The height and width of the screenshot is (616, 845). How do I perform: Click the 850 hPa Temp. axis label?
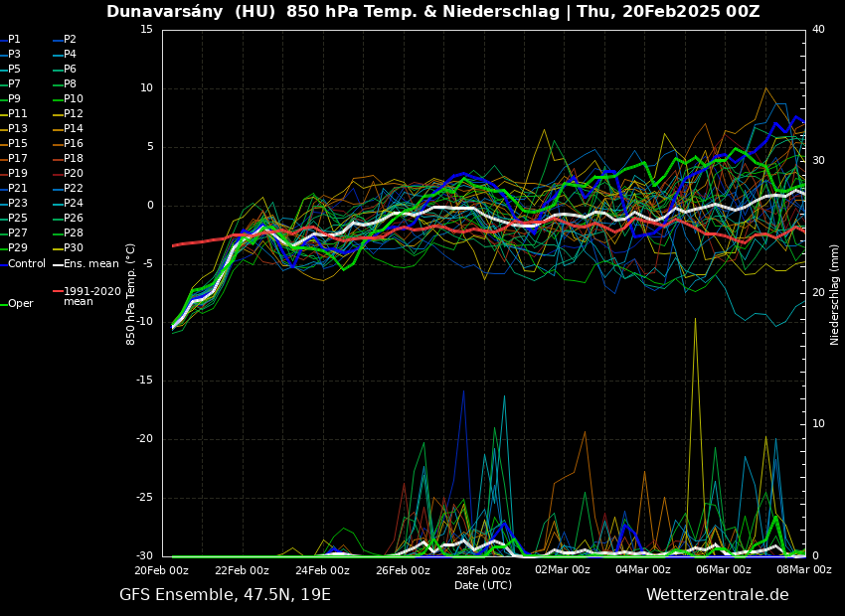coord(131,294)
